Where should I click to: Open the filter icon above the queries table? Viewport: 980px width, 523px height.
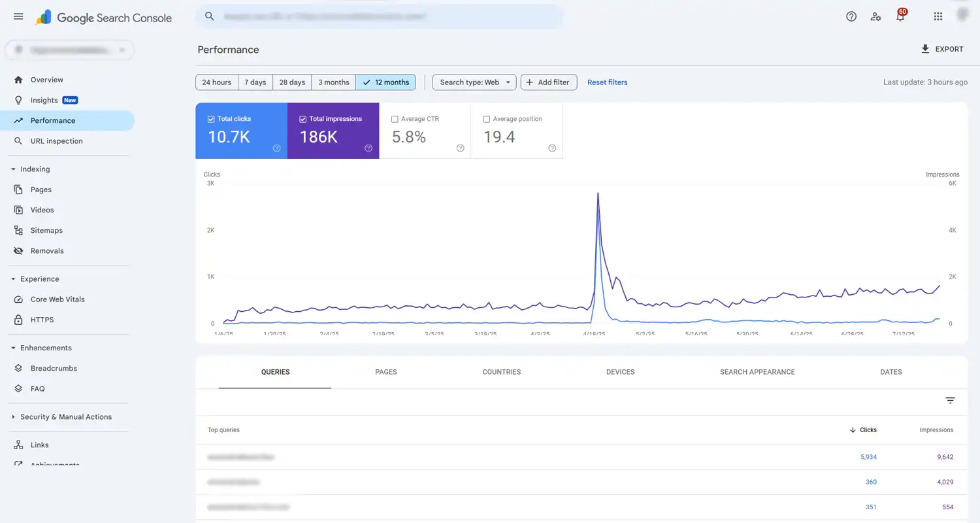(x=950, y=400)
